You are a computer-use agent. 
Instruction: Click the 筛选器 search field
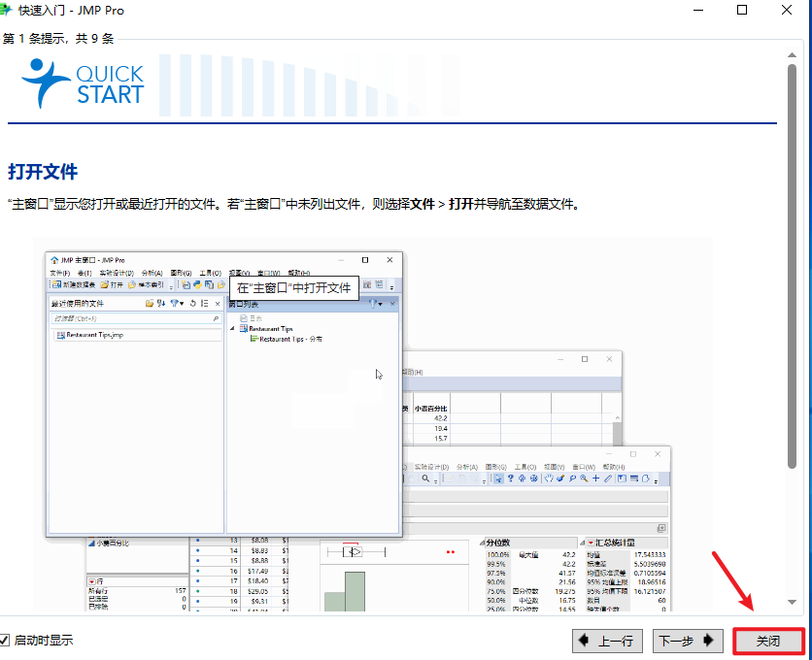[131, 318]
